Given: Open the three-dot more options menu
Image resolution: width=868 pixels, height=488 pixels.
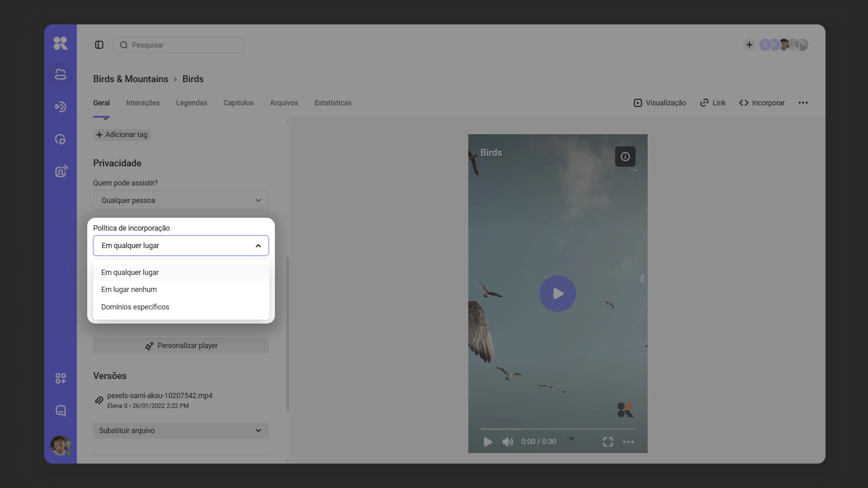Looking at the screenshot, I should point(803,103).
